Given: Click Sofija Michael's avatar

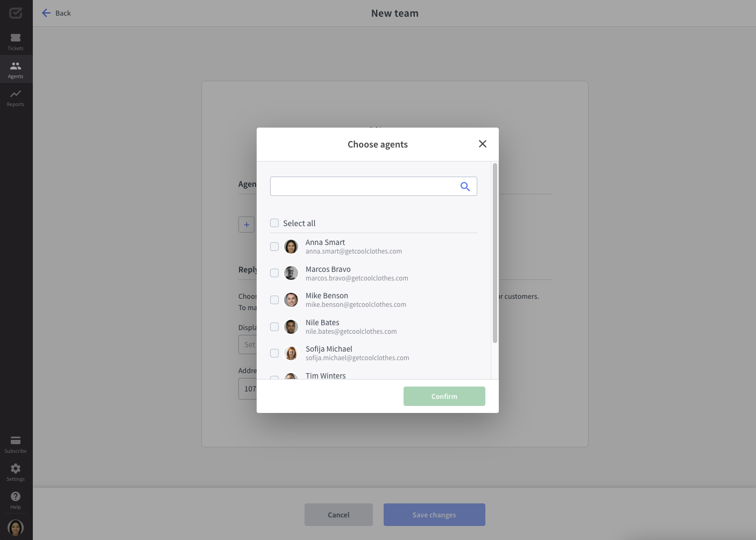Looking at the screenshot, I should [x=291, y=353].
